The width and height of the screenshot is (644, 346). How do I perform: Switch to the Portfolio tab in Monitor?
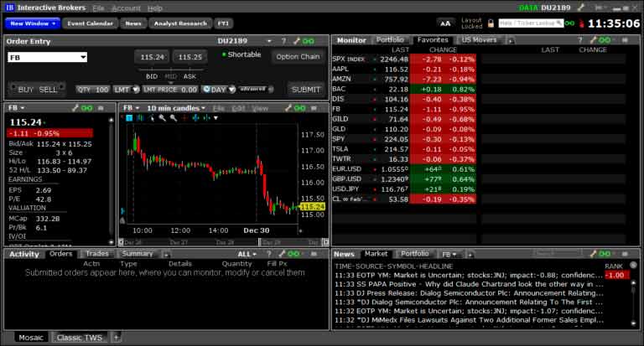click(x=390, y=40)
